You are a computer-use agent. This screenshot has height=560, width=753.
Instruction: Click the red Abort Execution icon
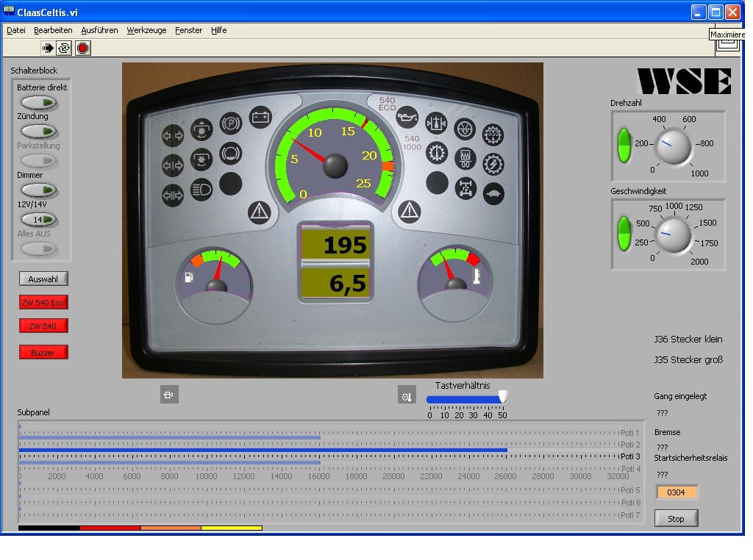pyautogui.click(x=82, y=48)
